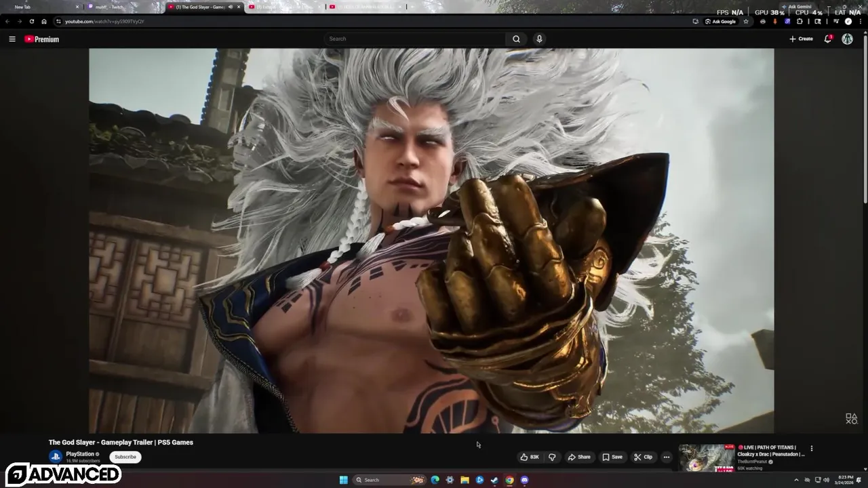Subscribe to the PlayStation channel
This screenshot has height=488, width=868.
tap(125, 457)
